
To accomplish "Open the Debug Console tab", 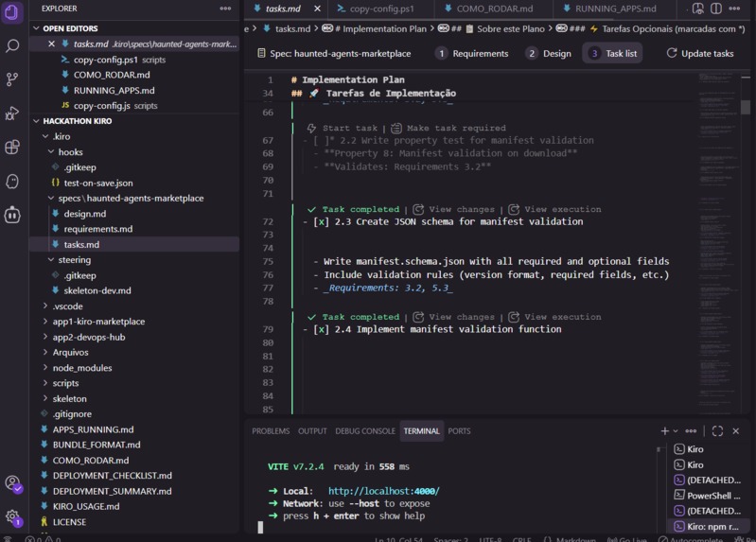I will [x=365, y=430].
